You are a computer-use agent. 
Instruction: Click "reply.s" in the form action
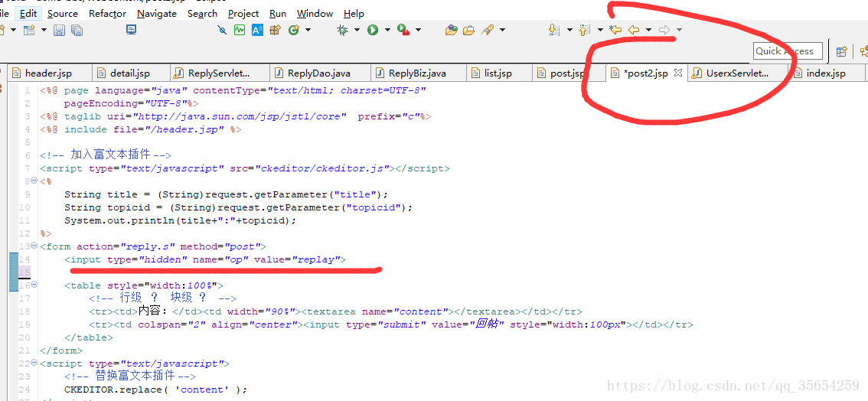(x=152, y=246)
